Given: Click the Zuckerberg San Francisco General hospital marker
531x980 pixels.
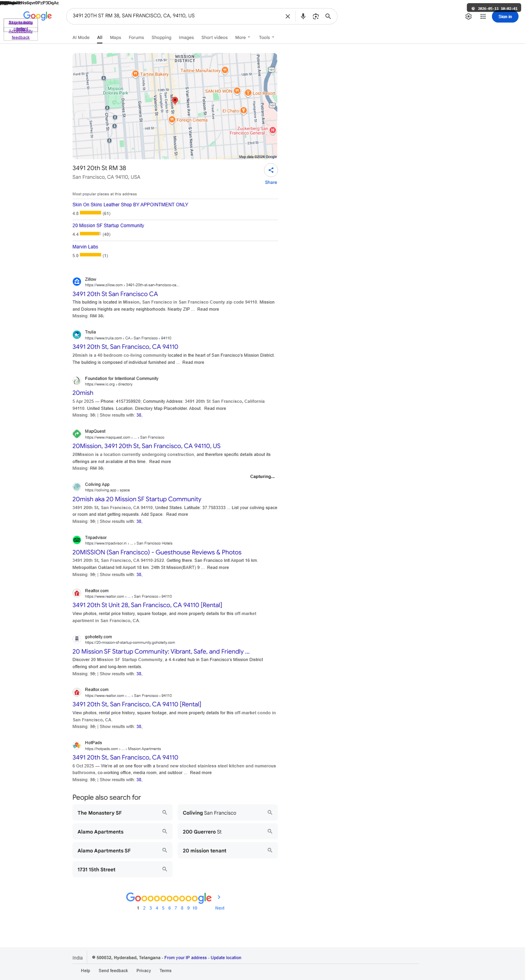Looking at the screenshot, I should point(273,130).
